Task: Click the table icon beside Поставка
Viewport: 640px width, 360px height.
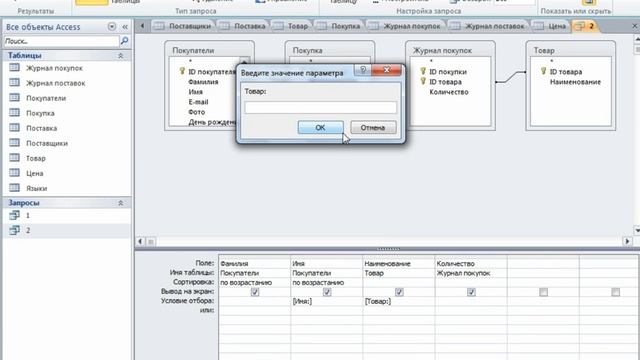Action: [14, 128]
